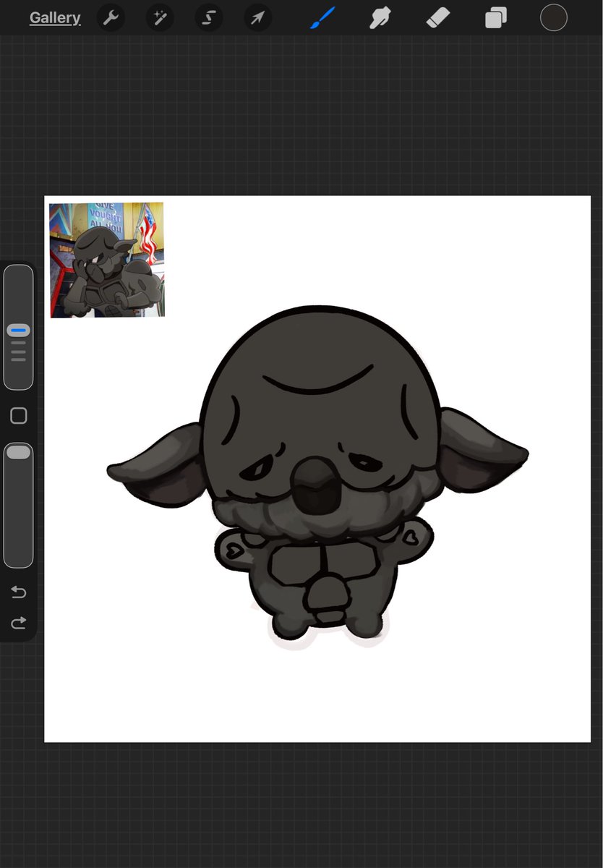Select the Eraser tool
The width and height of the screenshot is (603, 868).
(438, 18)
